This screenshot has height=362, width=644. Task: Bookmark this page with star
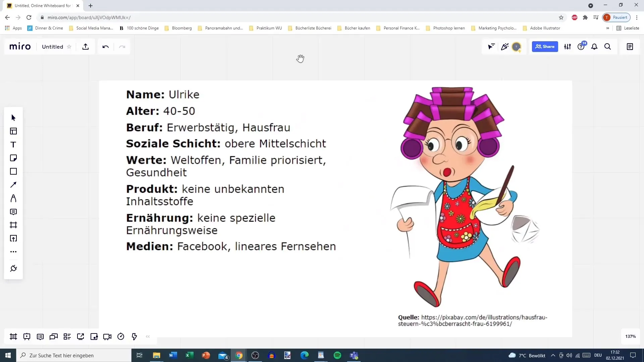point(561,17)
